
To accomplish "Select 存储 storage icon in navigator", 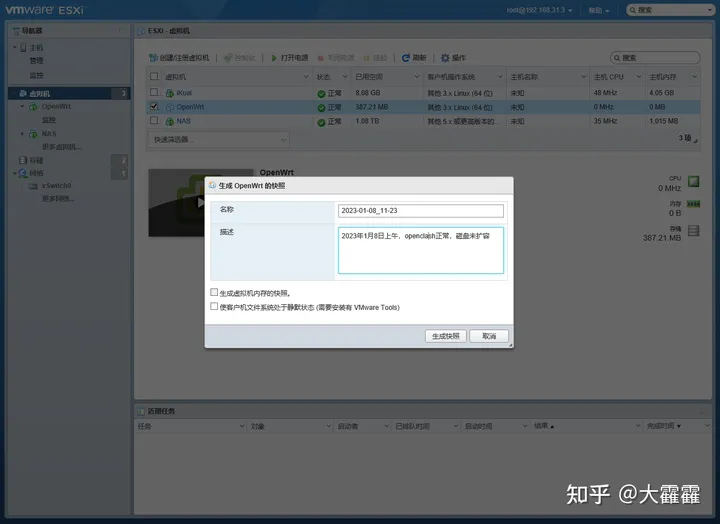I will point(21,160).
